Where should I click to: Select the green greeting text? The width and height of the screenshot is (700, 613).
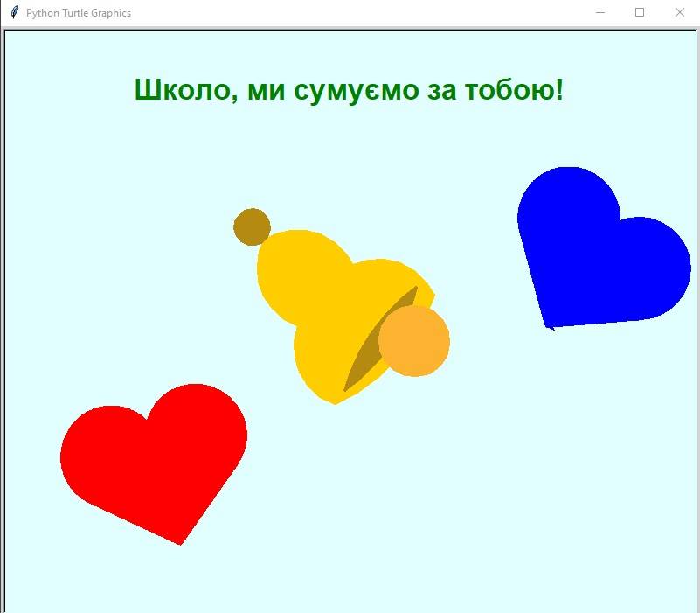pos(350,87)
